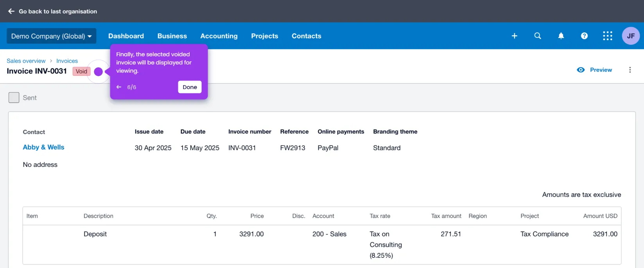This screenshot has height=268, width=644.
Task: Click the Qty. column header
Action: click(x=212, y=216)
